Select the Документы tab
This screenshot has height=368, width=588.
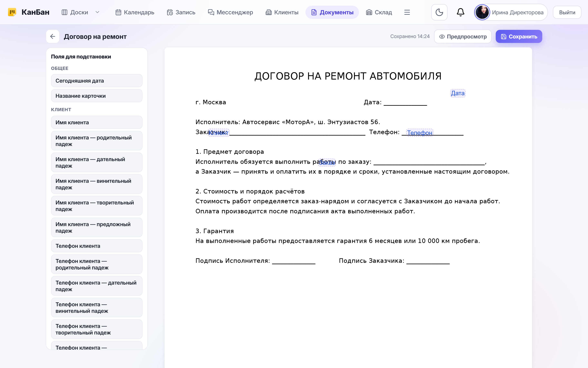(x=332, y=12)
